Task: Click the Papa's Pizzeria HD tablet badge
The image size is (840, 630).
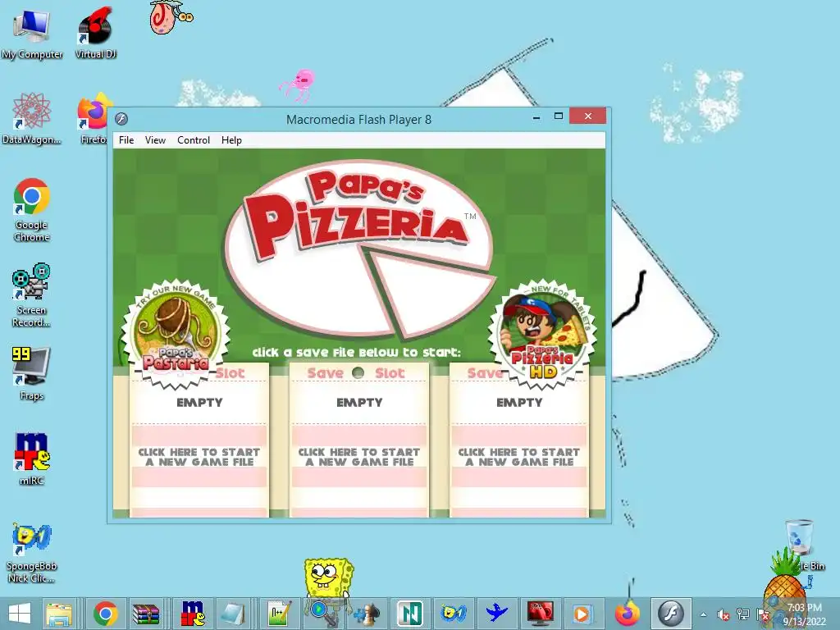Action: pos(543,333)
